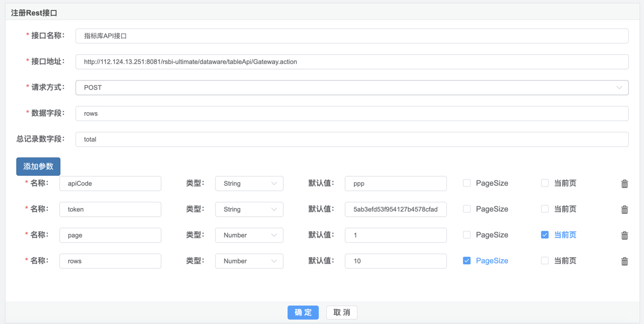
Task: Click the 添加参数 button
Action: pyautogui.click(x=38, y=167)
